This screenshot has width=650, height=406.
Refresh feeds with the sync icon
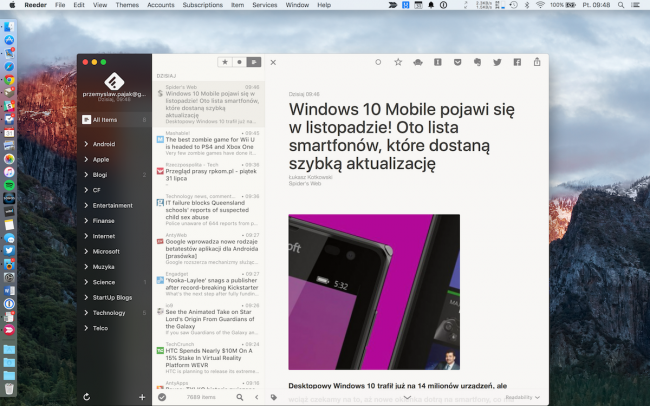click(87, 397)
